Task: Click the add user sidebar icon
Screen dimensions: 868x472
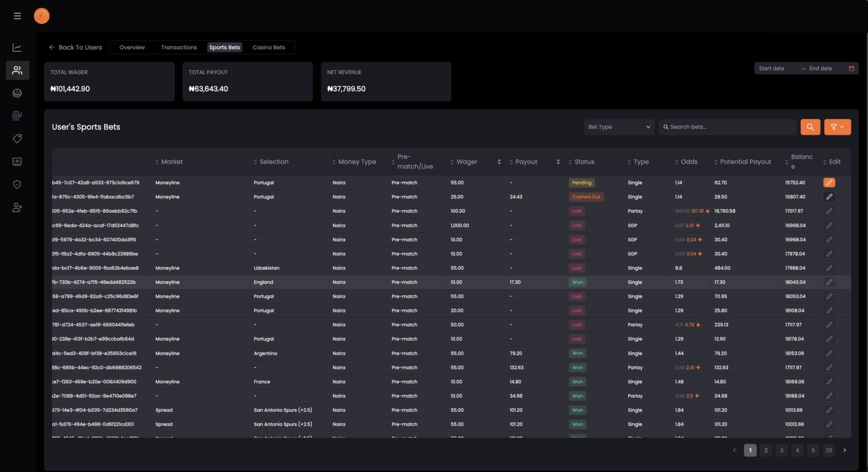Action: pos(17,208)
